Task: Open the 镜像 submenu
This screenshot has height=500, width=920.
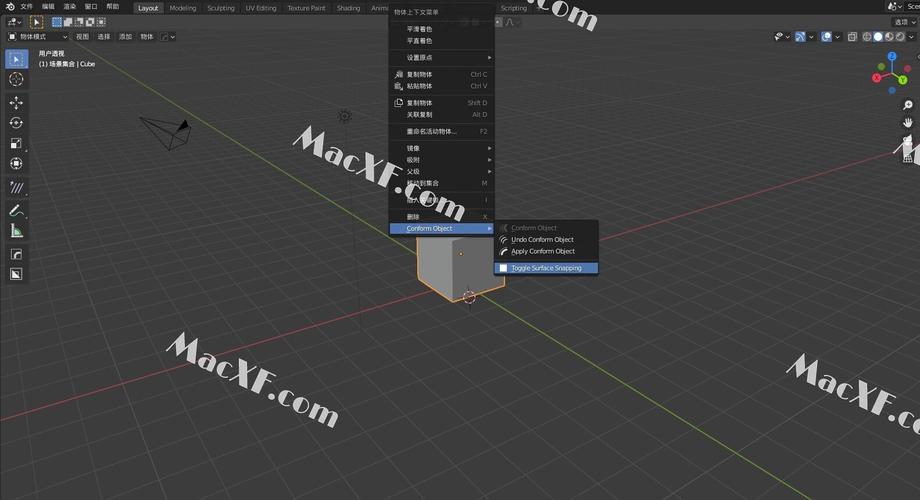Action: tap(442, 148)
